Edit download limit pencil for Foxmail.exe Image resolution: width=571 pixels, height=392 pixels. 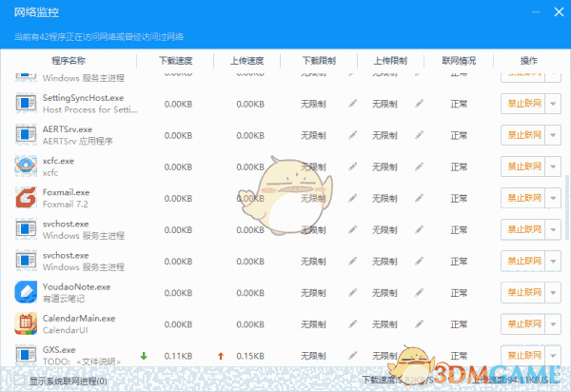point(352,198)
